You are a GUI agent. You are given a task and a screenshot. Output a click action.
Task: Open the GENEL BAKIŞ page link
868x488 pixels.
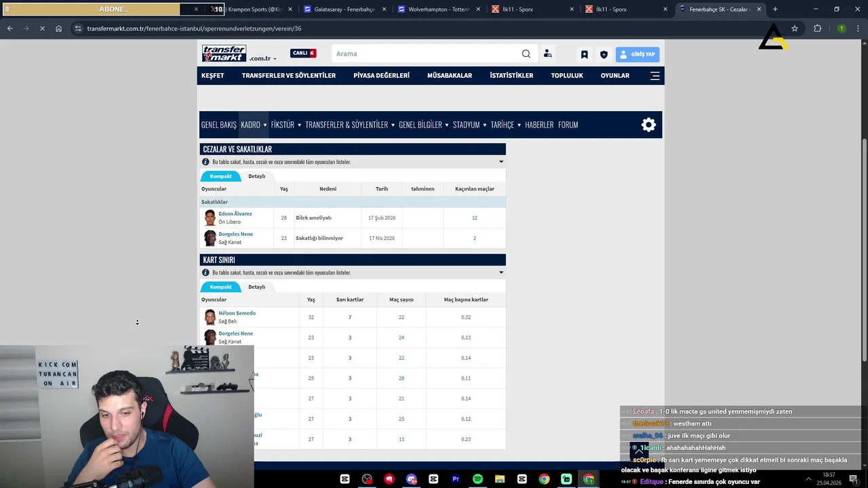point(218,125)
